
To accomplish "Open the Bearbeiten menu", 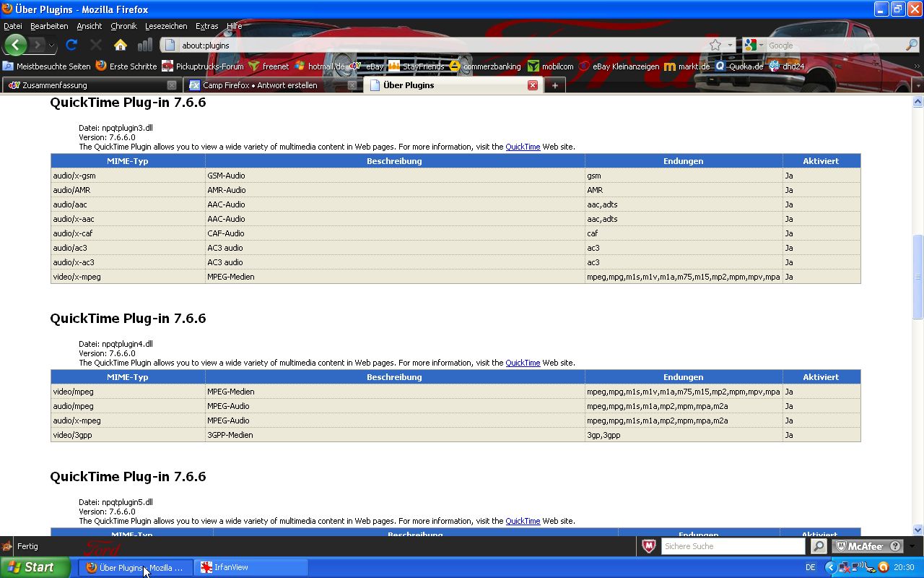I will pyautogui.click(x=49, y=26).
